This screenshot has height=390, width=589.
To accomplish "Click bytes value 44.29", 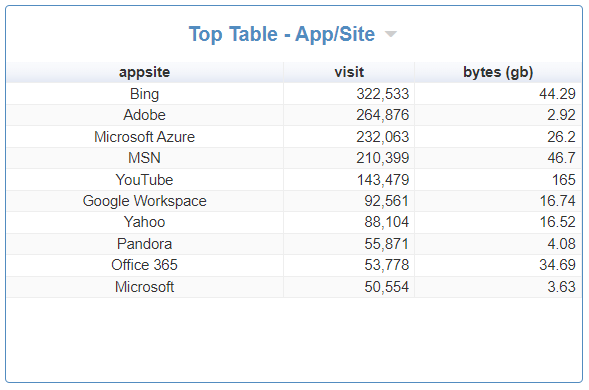I will (557, 94).
